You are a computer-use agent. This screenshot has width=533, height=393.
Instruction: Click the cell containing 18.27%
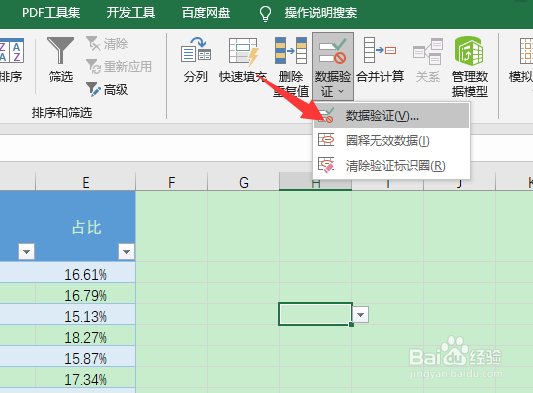(86, 336)
